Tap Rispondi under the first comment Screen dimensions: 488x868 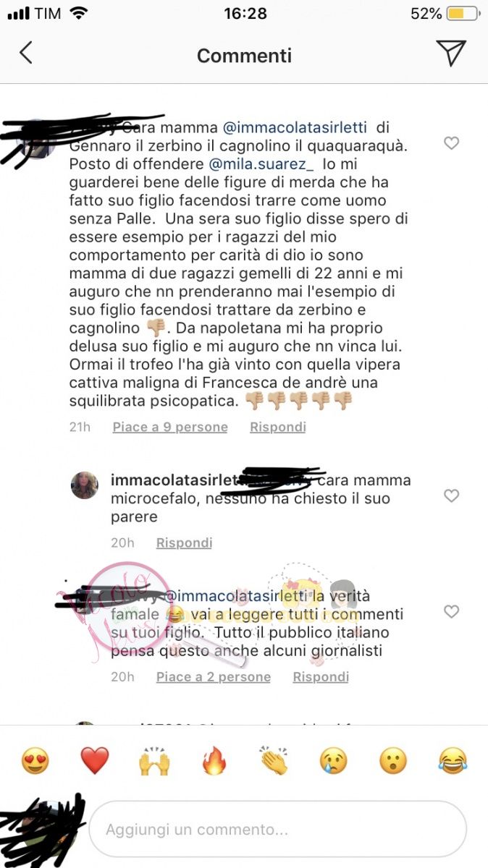pyautogui.click(x=278, y=427)
